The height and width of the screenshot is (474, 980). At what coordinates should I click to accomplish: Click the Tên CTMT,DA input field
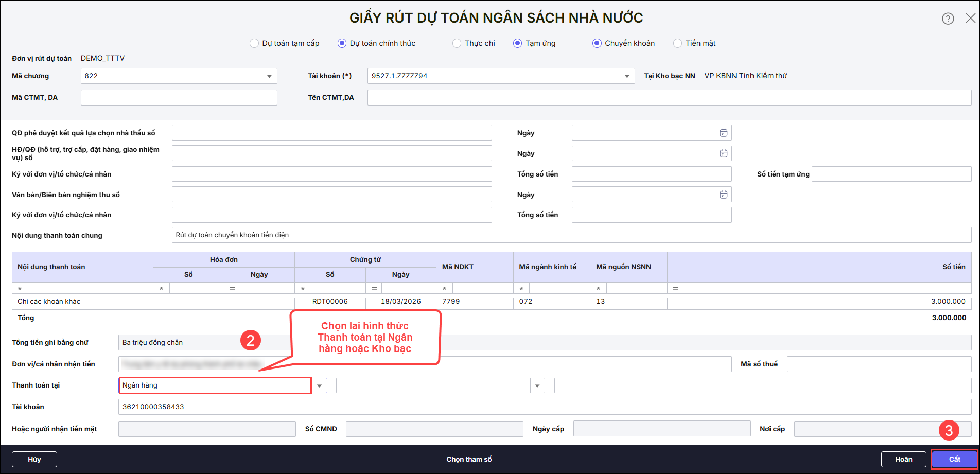point(670,98)
